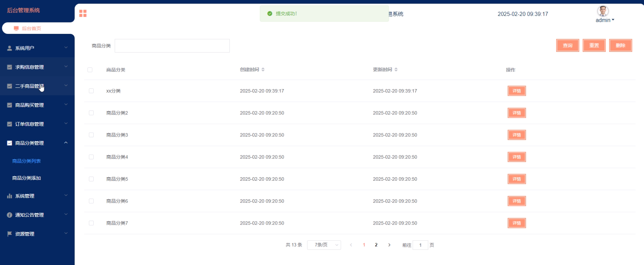Open 详情 for 商品分类6 row
Screen dimensions: 644x265
(517, 201)
